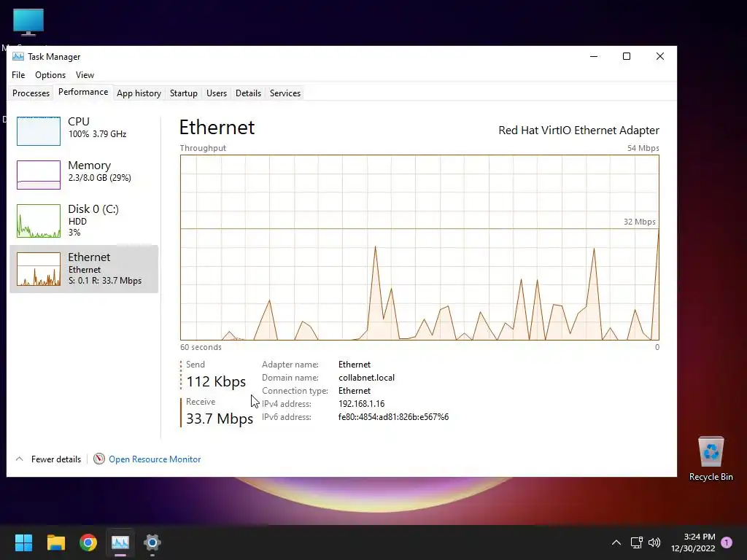Select the Ethernet sidebar graph thumbnail
The image size is (747, 560).
39,269
